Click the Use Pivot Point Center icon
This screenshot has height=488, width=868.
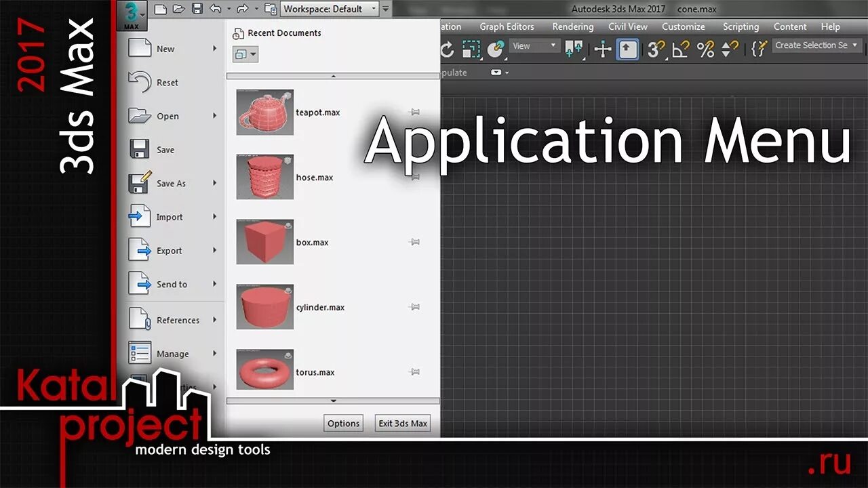[574, 49]
